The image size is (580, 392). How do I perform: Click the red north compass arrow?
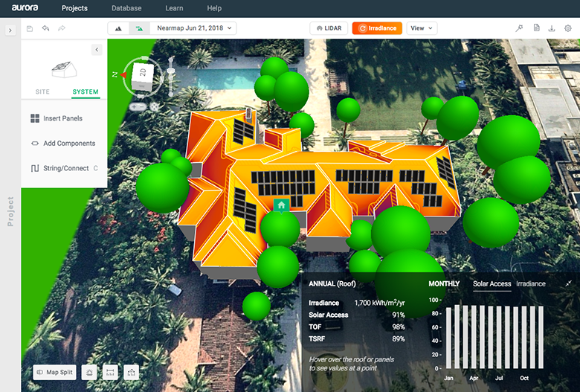click(123, 75)
